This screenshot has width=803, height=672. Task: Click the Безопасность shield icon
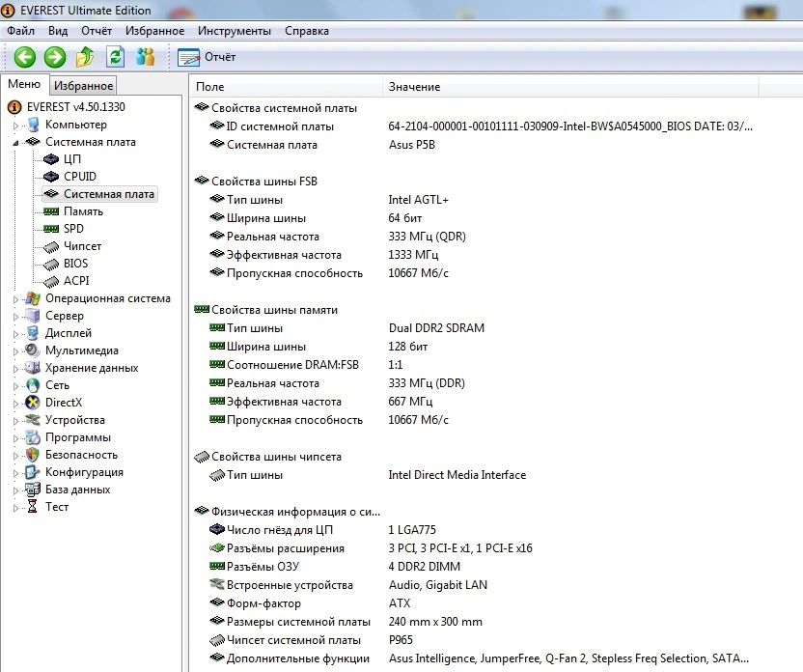tap(33, 455)
